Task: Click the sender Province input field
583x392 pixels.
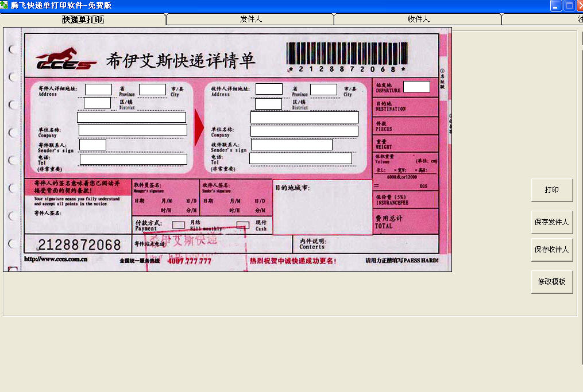Action: 99,90
